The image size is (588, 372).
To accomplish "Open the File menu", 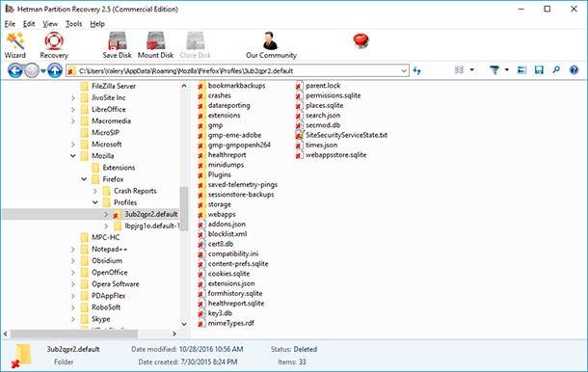I will tap(10, 24).
